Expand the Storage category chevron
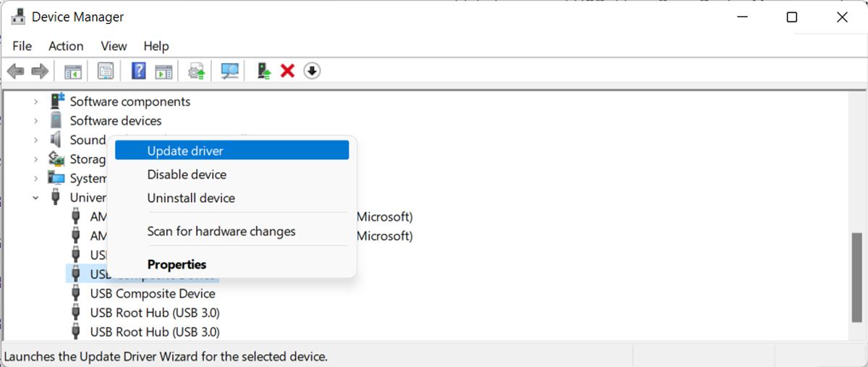The image size is (868, 367). tap(35, 159)
